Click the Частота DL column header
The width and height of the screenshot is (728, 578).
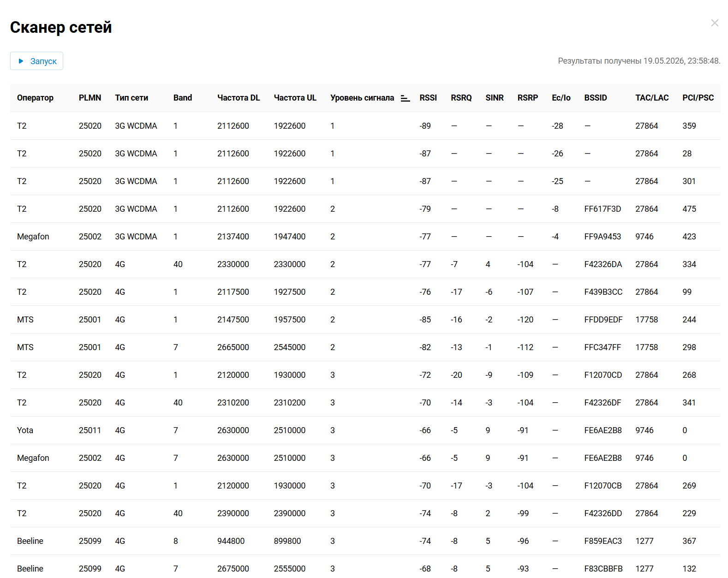point(239,98)
